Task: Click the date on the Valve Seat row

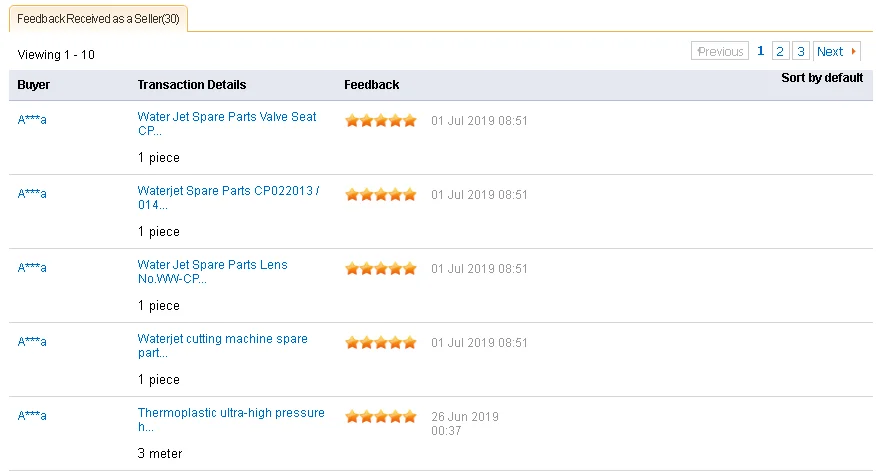Action: (479, 121)
